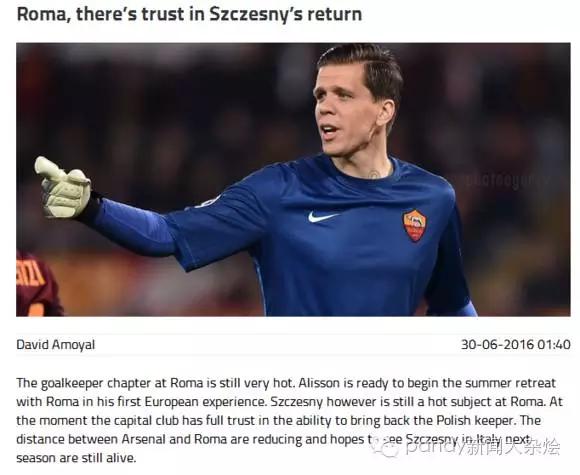Screen dimensions: 580x475
Task: Click the red-shirted player at photo's bottom left
Action: 37,283
